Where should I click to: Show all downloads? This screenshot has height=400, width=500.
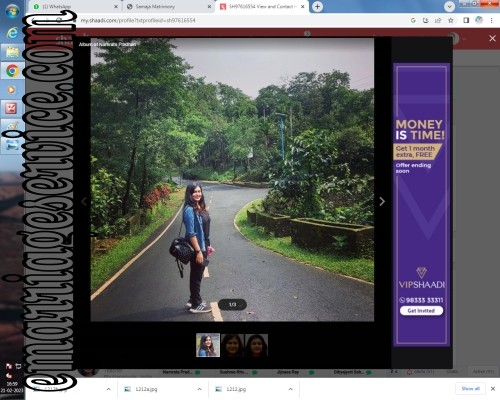coord(470,388)
